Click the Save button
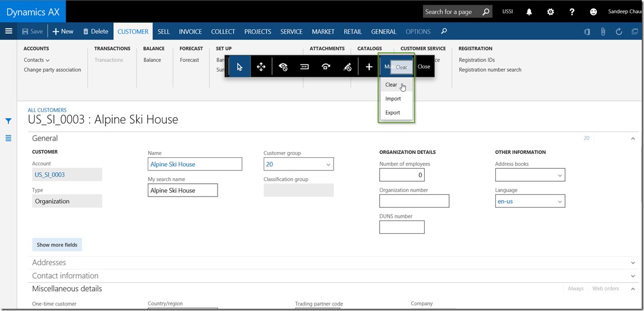This screenshot has width=644, height=311. 32,31
